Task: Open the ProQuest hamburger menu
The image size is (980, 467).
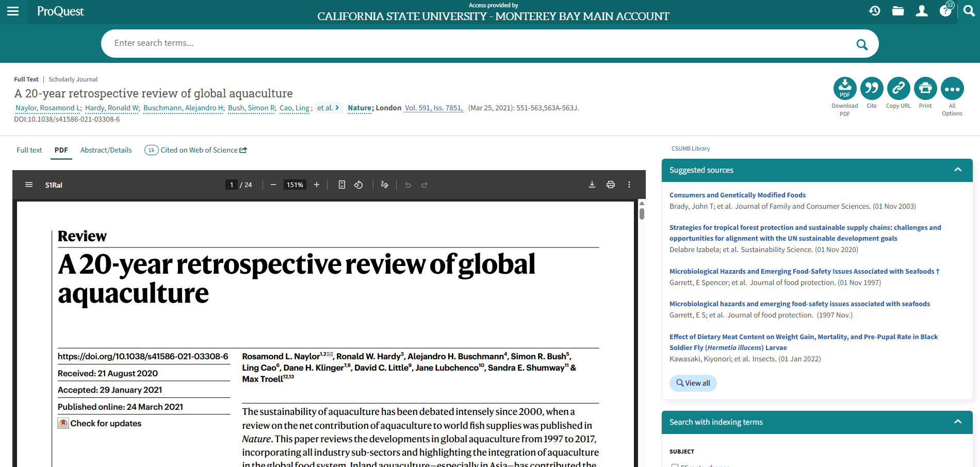Action: point(13,11)
